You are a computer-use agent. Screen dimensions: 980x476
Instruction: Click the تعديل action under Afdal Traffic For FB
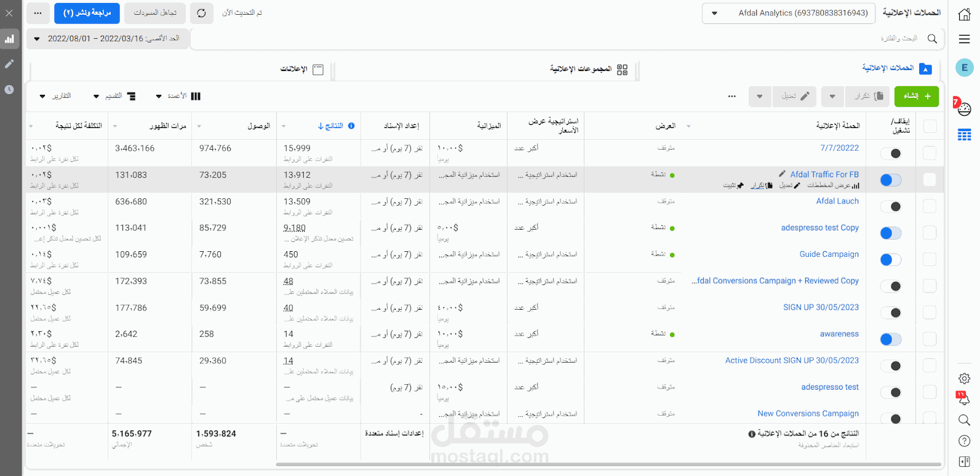(x=789, y=185)
